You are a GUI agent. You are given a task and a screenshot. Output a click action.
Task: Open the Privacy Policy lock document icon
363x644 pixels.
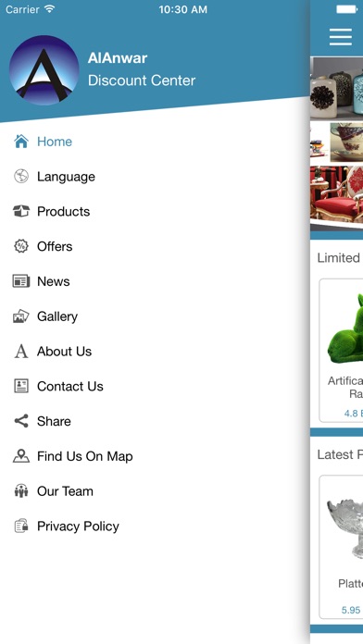[x=21, y=526]
